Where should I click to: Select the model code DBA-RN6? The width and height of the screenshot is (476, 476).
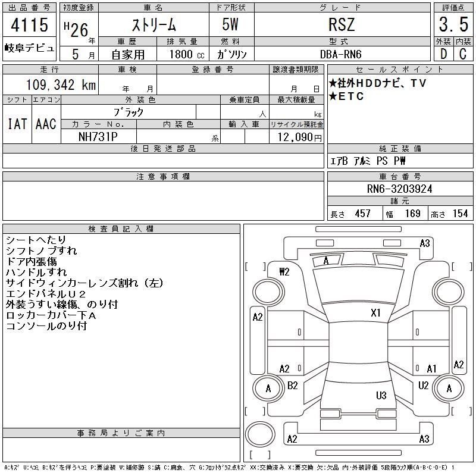(342, 54)
